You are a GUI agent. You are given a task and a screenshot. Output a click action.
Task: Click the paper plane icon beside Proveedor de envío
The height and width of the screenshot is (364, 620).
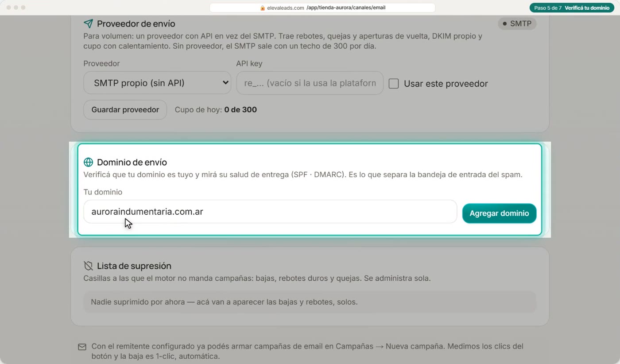pos(88,23)
